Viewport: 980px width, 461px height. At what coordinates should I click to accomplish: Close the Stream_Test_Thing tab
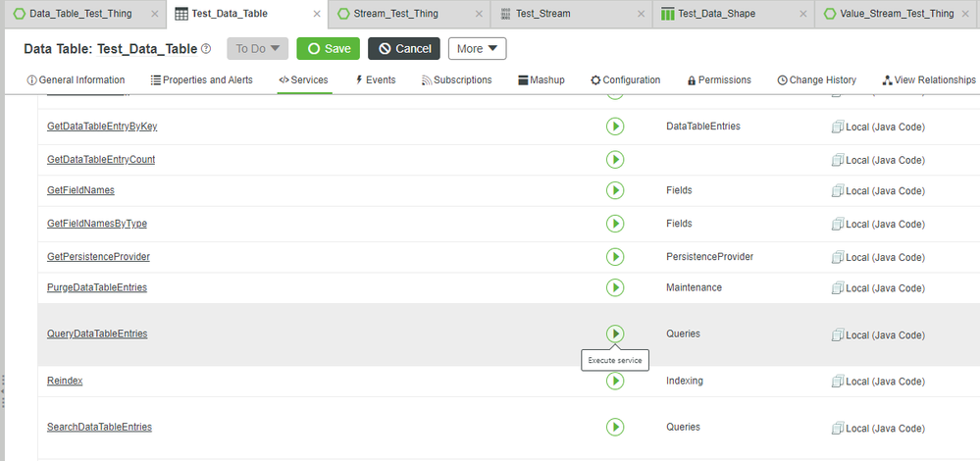[x=480, y=14]
